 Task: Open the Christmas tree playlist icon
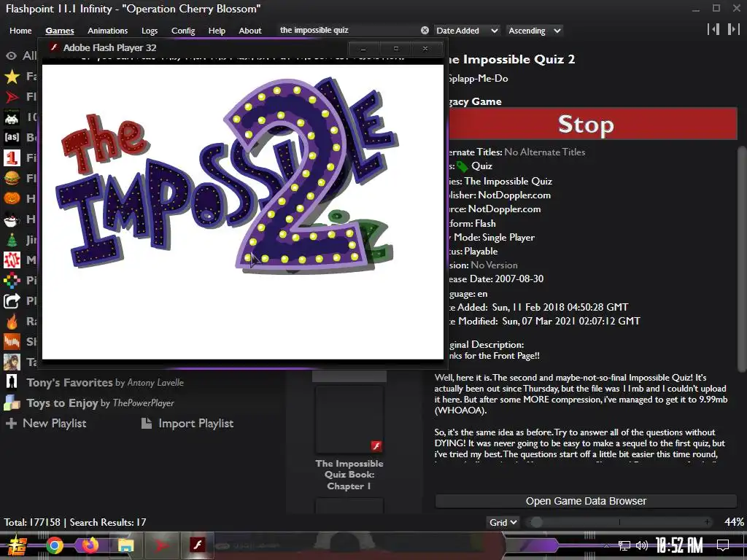point(12,239)
